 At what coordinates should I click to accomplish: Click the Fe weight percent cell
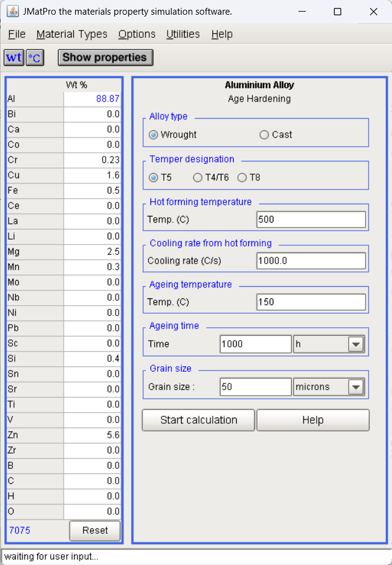click(92, 191)
